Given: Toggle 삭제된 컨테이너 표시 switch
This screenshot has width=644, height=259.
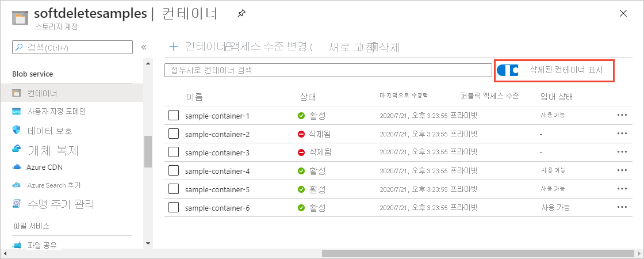Looking at the screenshot, I should [507, 70].
